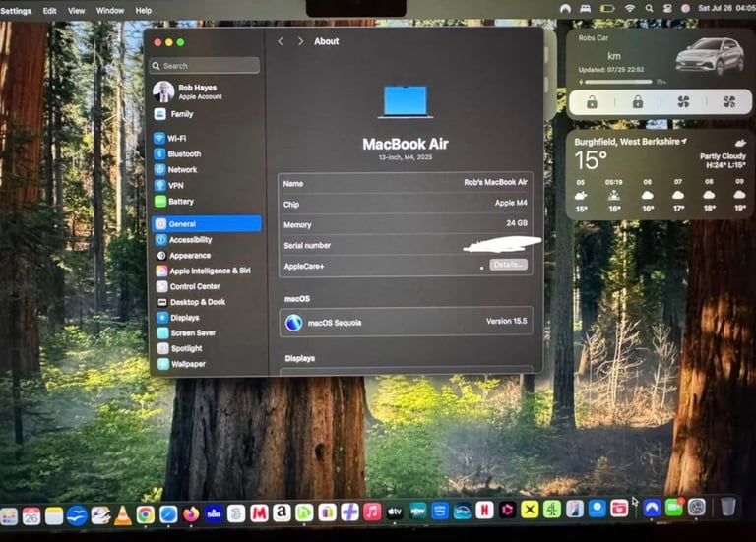Click the macOS Sequoia version row

coord(406,322)
